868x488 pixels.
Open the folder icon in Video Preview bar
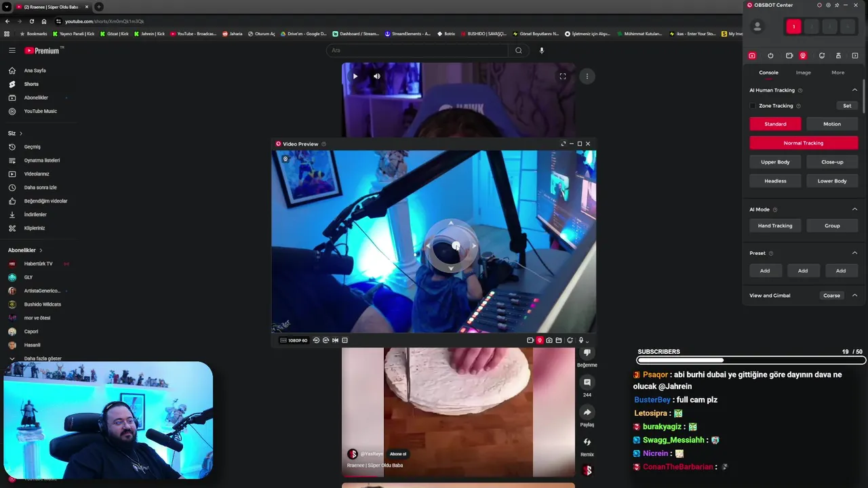(x=559, y=340)
